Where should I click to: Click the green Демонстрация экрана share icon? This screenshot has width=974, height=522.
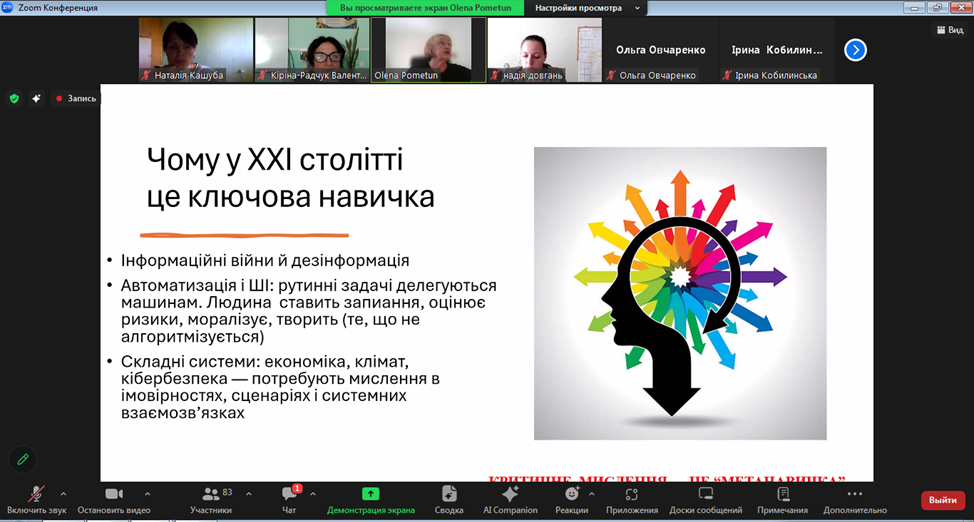[370, 494]
